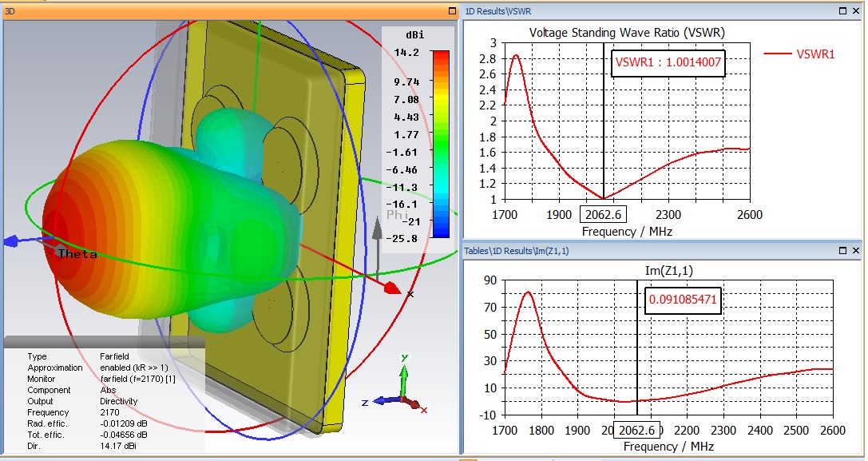Click the VSWR1 legend entry

tap(799, 54)
